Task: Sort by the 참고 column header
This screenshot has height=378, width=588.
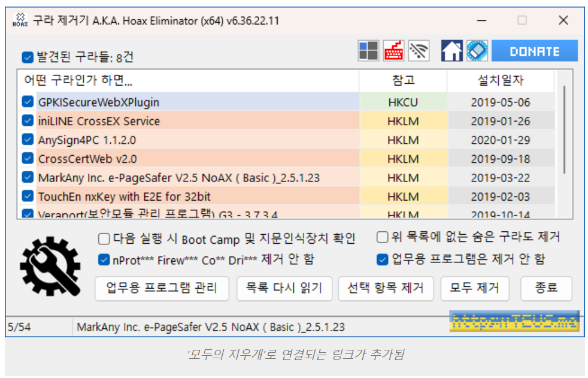Action: tap(403, 80)
